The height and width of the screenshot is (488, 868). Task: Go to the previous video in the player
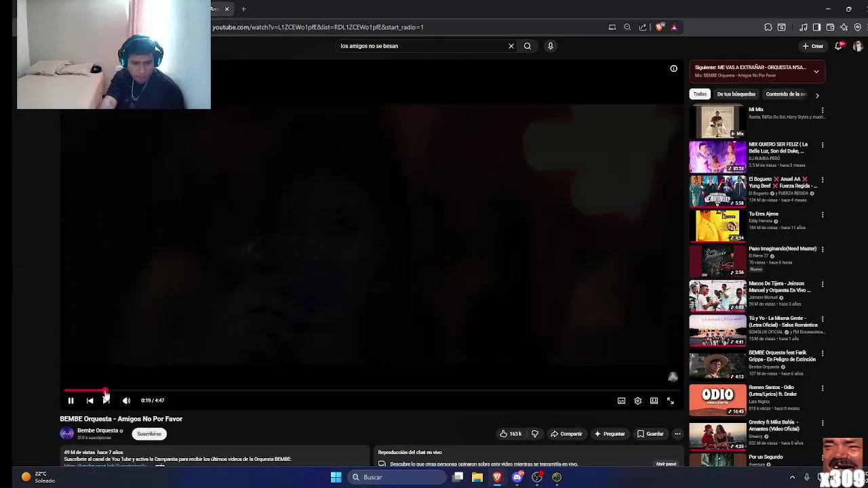tap(90, 401)
